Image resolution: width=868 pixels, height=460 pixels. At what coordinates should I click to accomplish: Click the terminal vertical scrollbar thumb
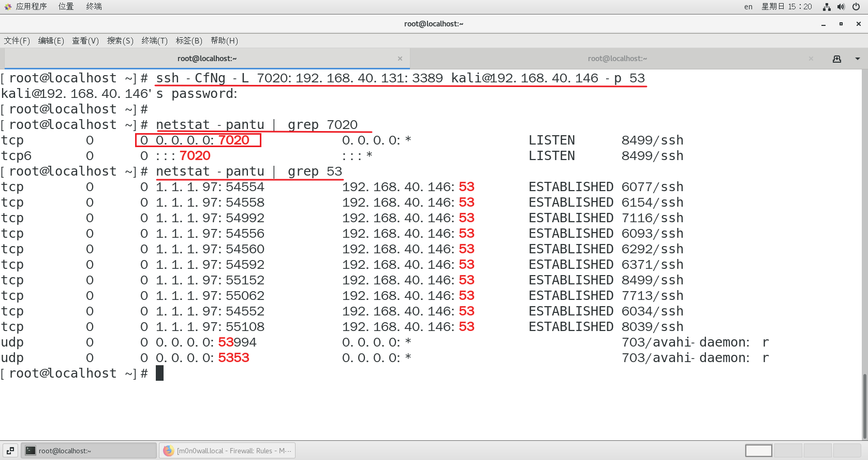point(864,406)
